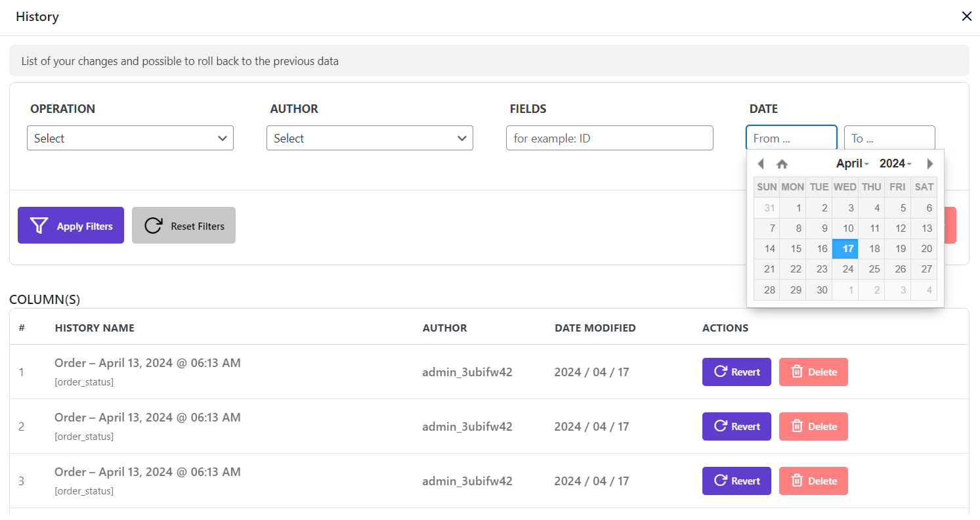Click the funnel icon on Apply Filters
Viewport: 980px width, 520px height.
(39, 226)
